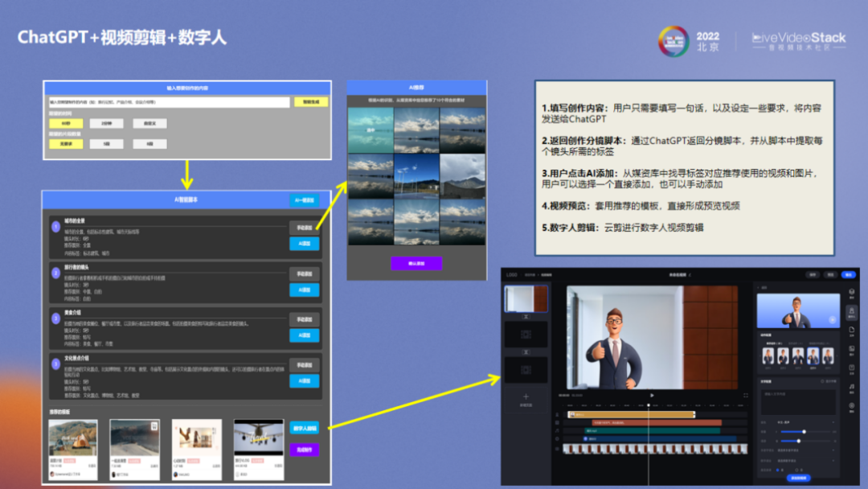The width and height of the screenshot is (868, 489).
Task: Click the speech text input area in avatar panel
Action: pyautogui.click(x=798, y=401)
